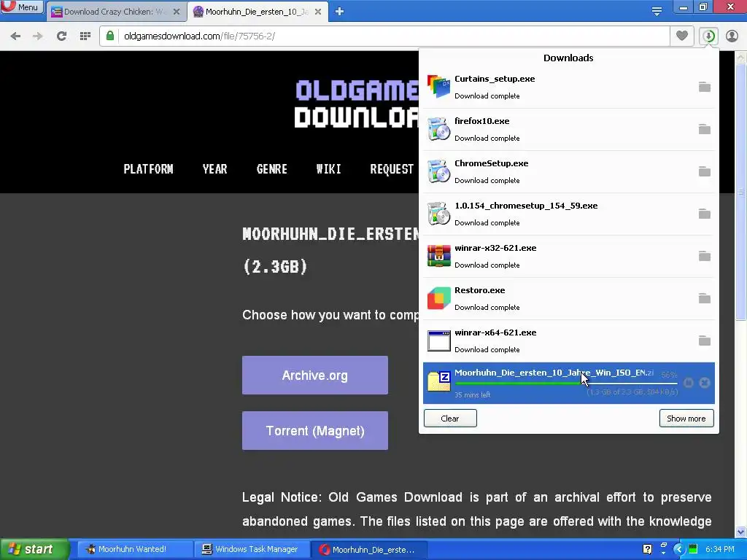
Task: Go forward to the next page
Action: (x=38, y=36)
